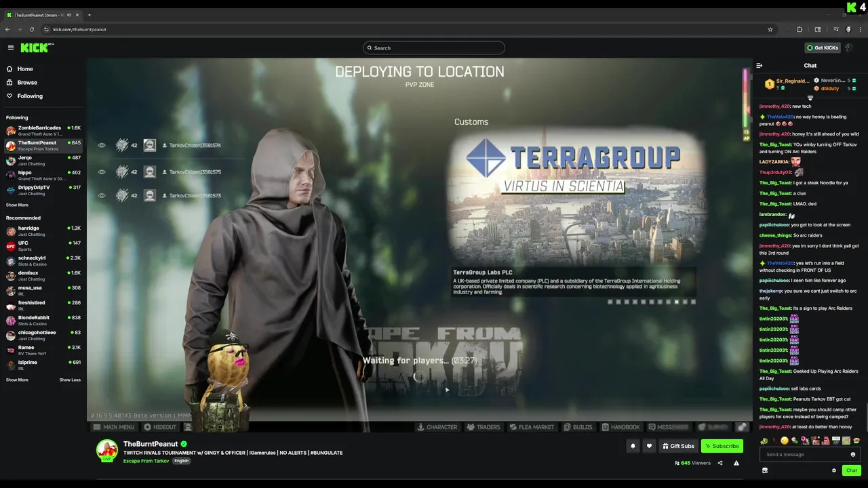Image resolution: width=868 pixels, height=488 pixels.
Task: Open DrippyDripTV channel in sidebar
Action: [43, 190]
